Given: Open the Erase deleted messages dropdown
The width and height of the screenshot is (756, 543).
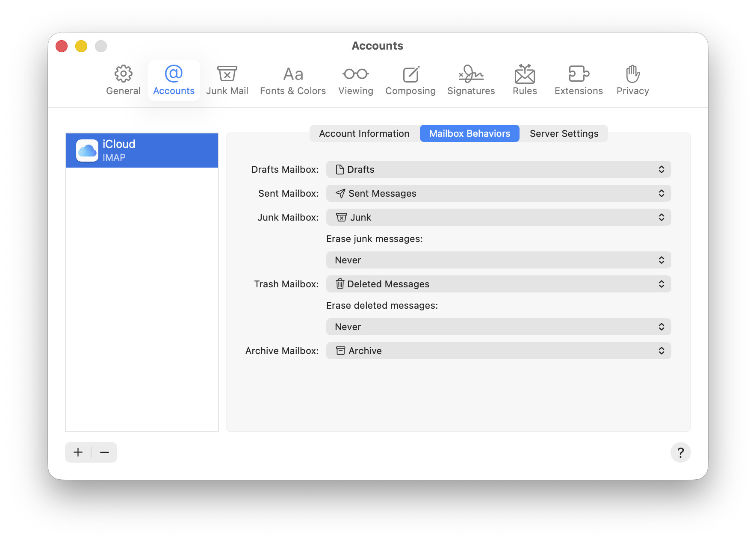Looking at the screenshot, I should (498, 327).
